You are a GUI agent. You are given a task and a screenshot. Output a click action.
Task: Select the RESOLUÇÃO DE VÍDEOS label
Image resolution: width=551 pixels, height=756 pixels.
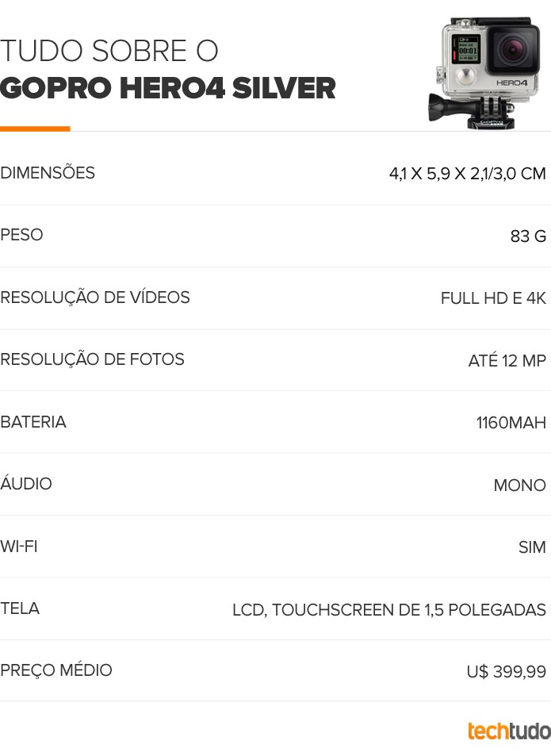coord(95,297)
